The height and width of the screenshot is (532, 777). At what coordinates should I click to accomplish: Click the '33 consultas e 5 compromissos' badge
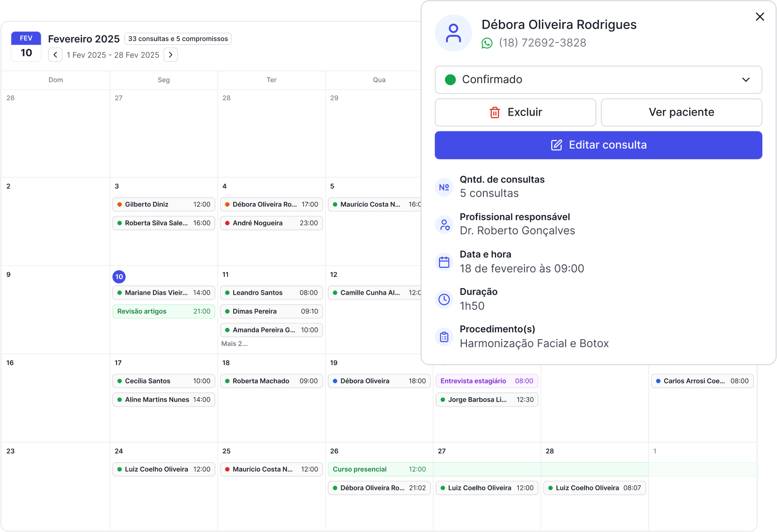pos(178,39)
